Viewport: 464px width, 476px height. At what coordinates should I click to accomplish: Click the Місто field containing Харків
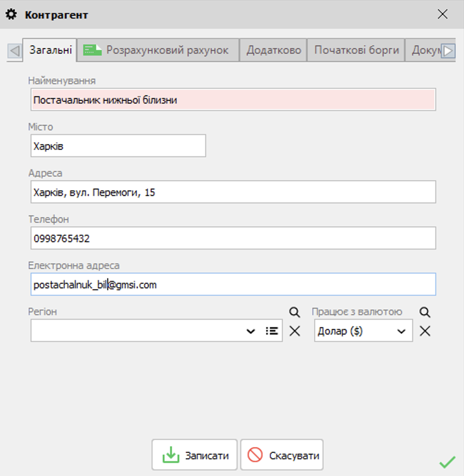point(118,146)
